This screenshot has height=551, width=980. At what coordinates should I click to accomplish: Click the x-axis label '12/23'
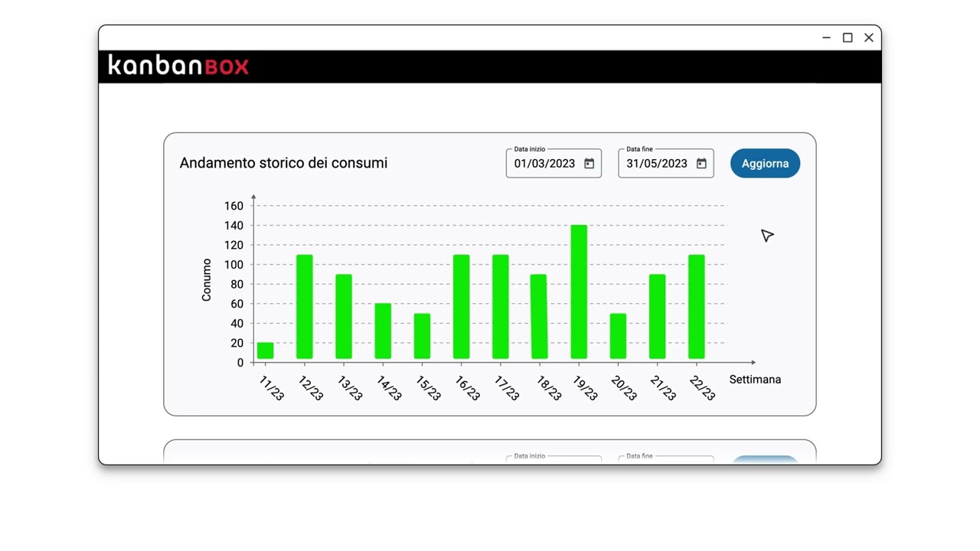coord(311,389)
